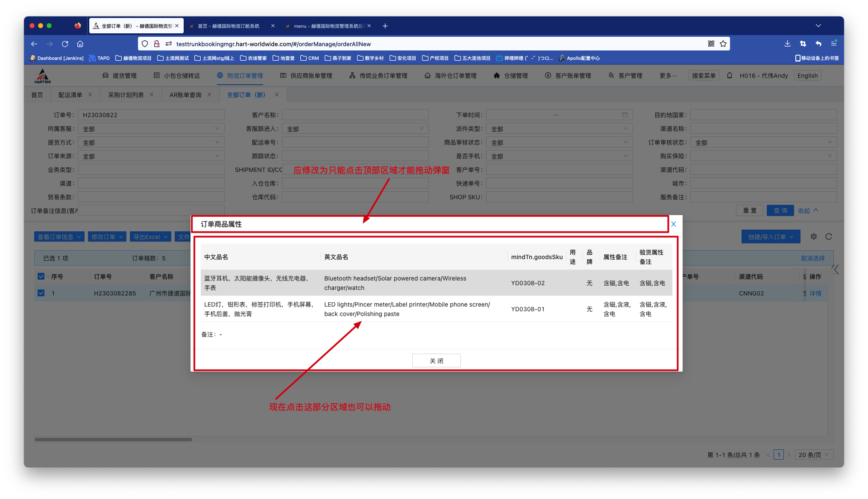Click the table refresh icon
This screenshot has width=868, height=499.
829,236
